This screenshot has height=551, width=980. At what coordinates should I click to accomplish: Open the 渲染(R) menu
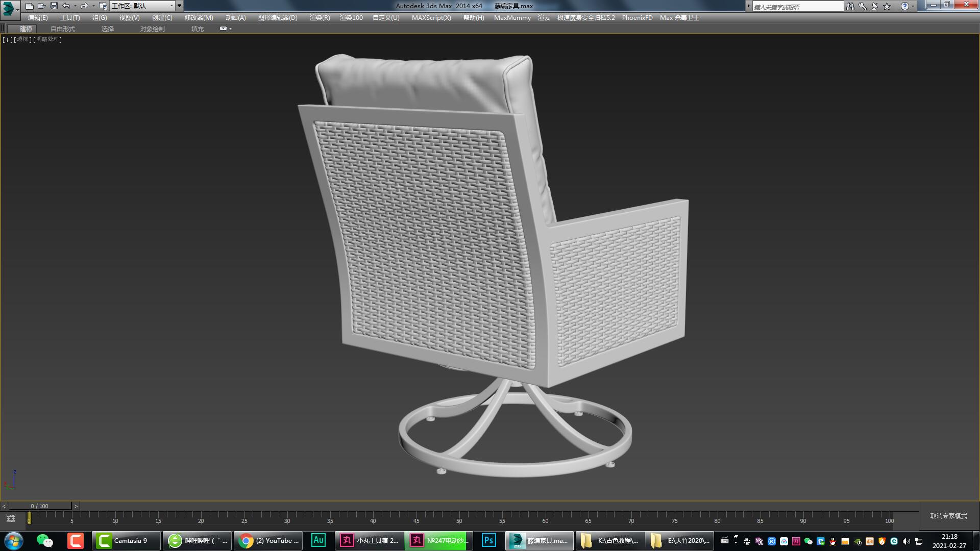pos(318,17)
